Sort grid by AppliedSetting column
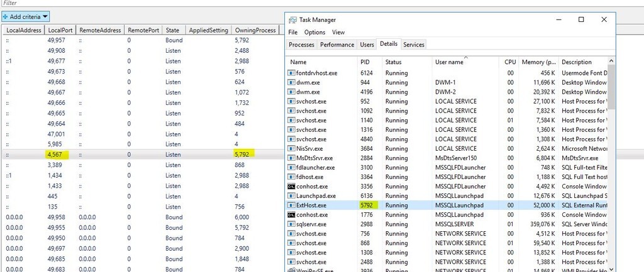 point(208,30)
